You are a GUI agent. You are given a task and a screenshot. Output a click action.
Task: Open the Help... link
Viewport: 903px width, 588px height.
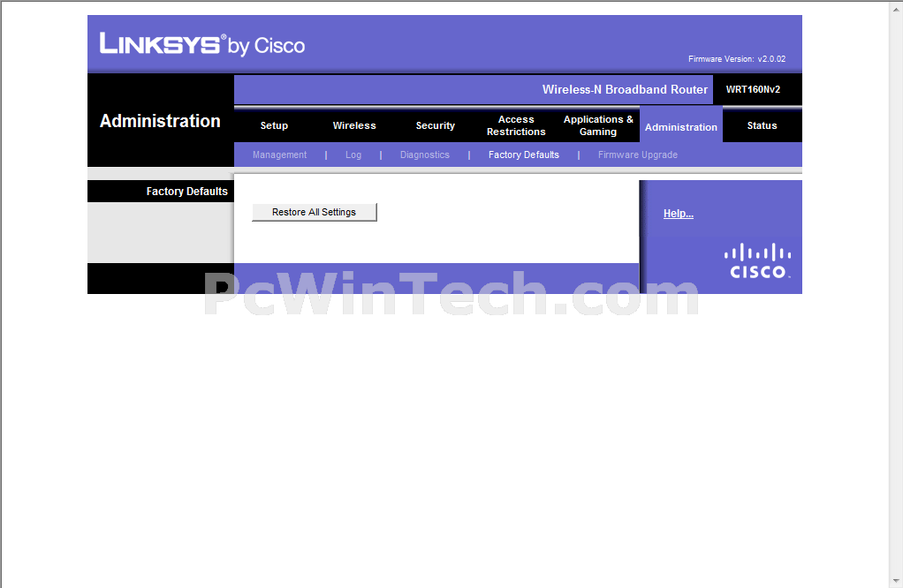[x=679, y=214]
